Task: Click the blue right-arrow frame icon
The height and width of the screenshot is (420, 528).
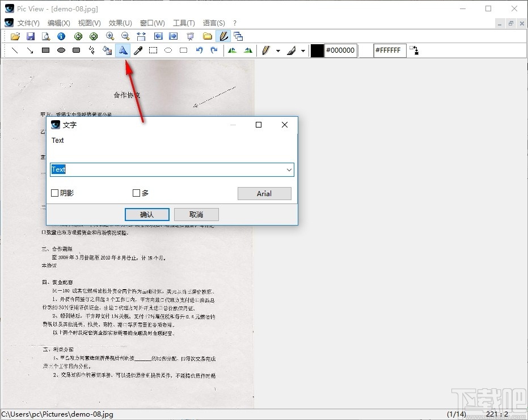Action: click(174, 36)
